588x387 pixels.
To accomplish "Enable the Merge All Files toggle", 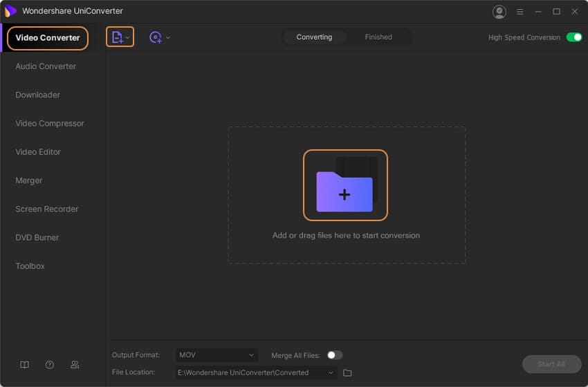I will tap(335, 355).
